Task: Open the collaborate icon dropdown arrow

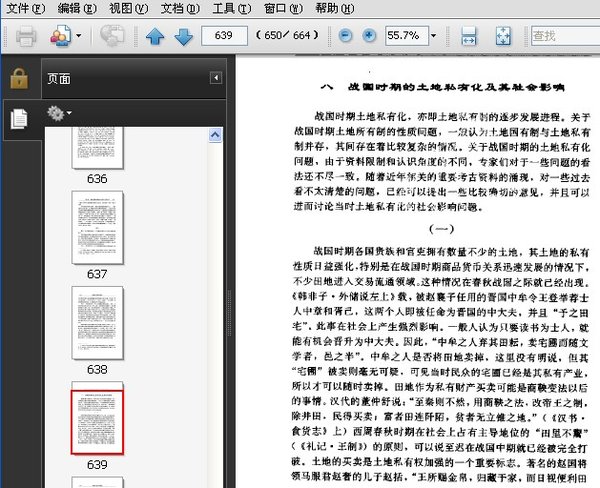Action: pos(78,36)
